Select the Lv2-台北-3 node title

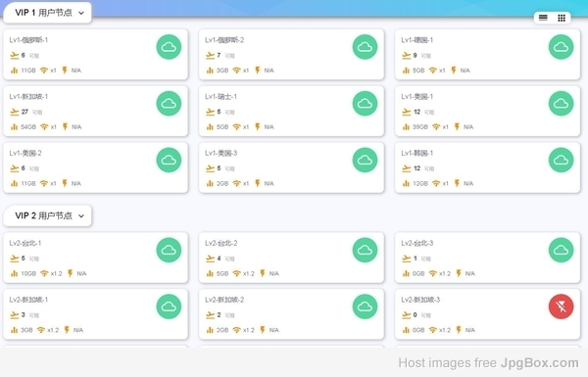(x=417, y=243)
